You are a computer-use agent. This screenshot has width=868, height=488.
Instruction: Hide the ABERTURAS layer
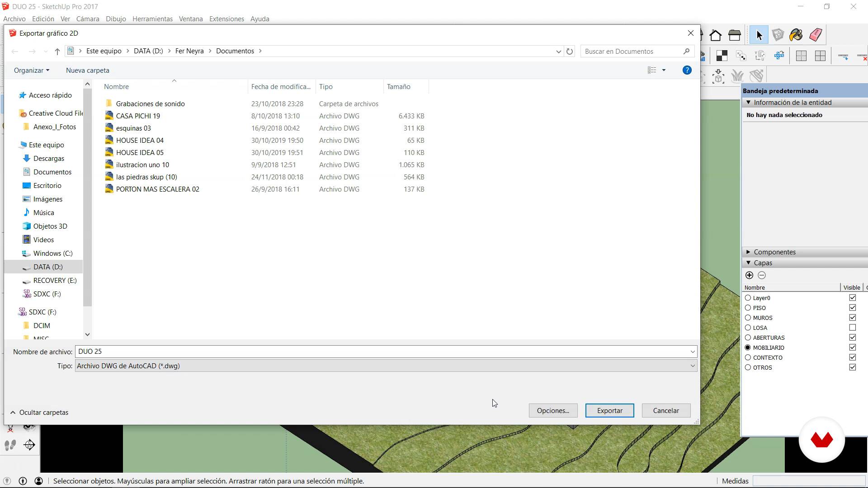853,338
